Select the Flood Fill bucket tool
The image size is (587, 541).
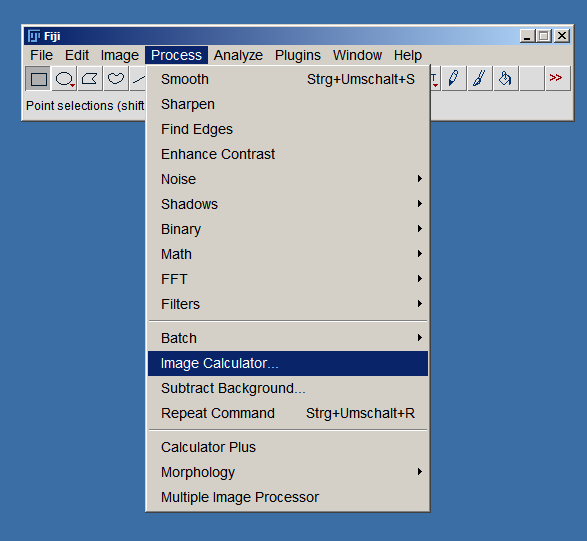pos(506,79)
